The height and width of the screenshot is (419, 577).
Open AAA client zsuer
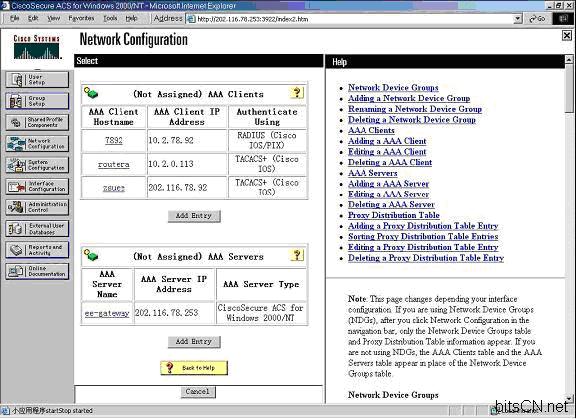[114, 188]
